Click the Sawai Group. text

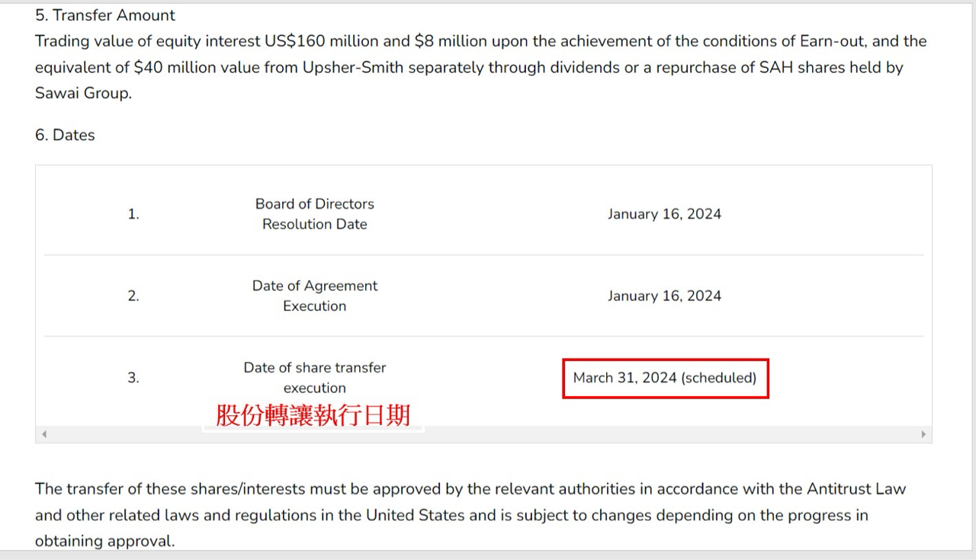pyautogui.click(x=83, y=93)
